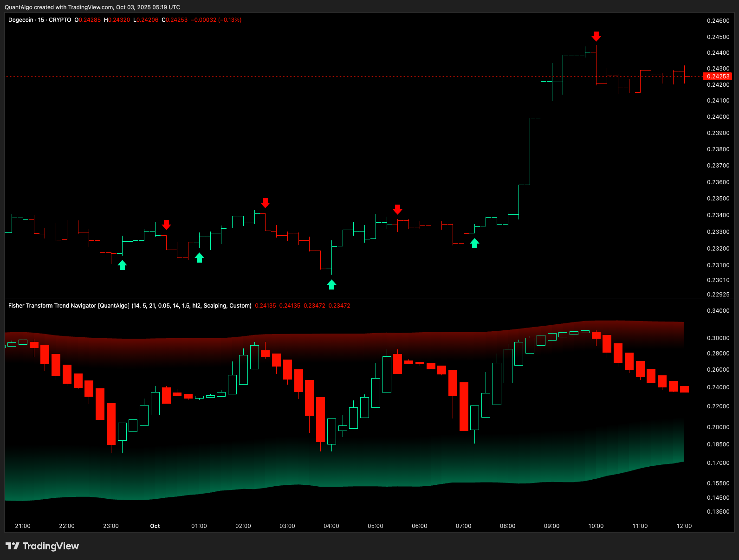Click the price change −0.00032 (−0.13%)
Screen dimensions: 739x560
coord(216,20)
